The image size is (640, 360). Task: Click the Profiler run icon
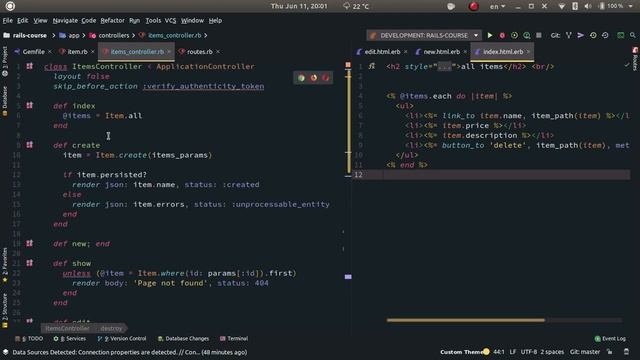pyautogui.click(x=527, y=36)
